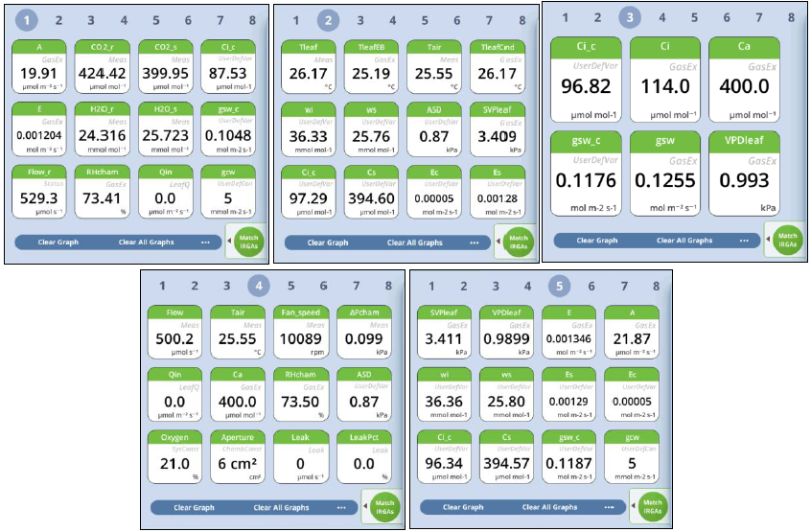Open the three-dots menu in tab-1-active panel
The image size is (811, 532).
point(205,242)
